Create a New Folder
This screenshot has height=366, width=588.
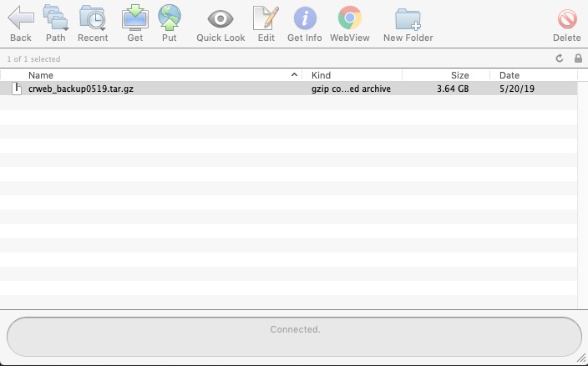[x=408, y=23]
